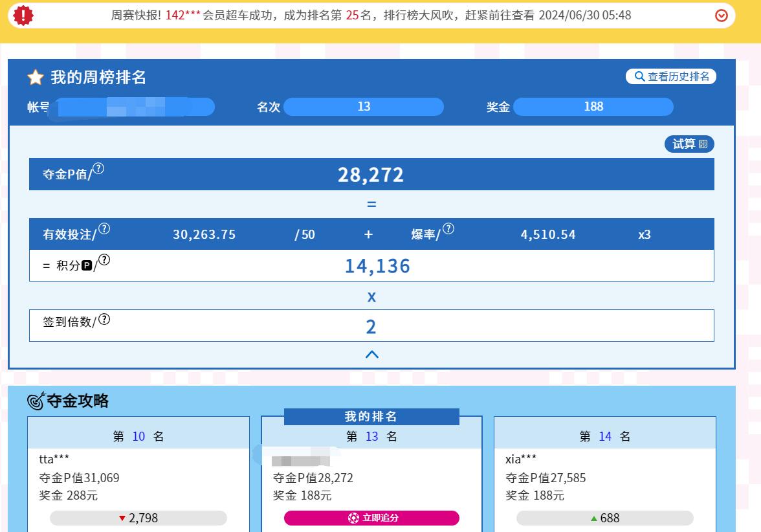Open the help icon next to 积分P
Viewport: 761px width, 532px height.
pos(103,260)
